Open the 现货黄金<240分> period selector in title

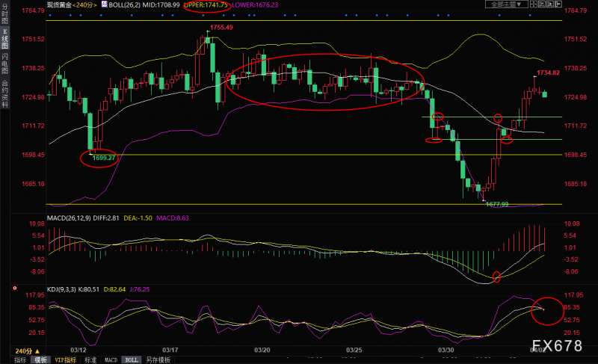pyautogui.click(x=72, y=4)
